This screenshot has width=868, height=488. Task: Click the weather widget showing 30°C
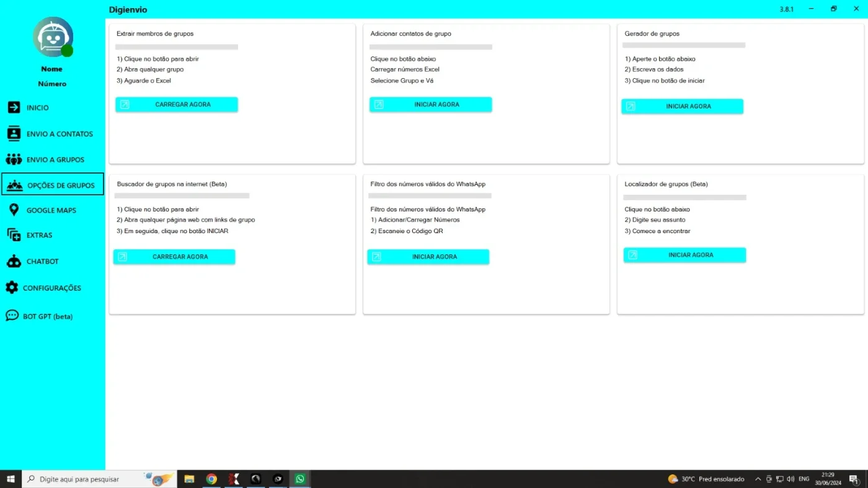point(706,479)
